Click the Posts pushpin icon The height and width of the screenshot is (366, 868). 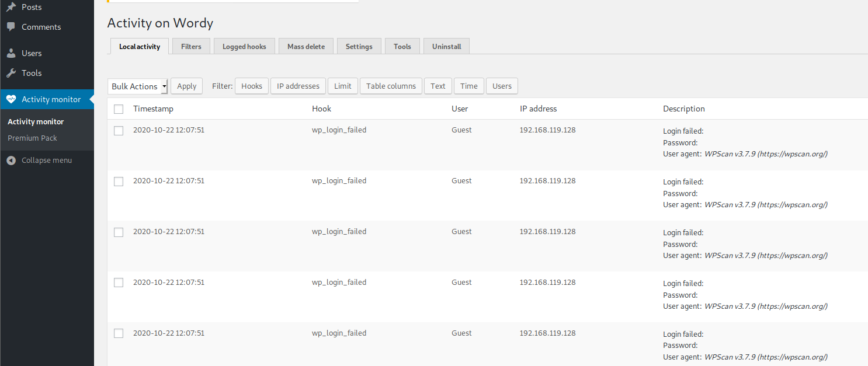[x=11, y=8]
